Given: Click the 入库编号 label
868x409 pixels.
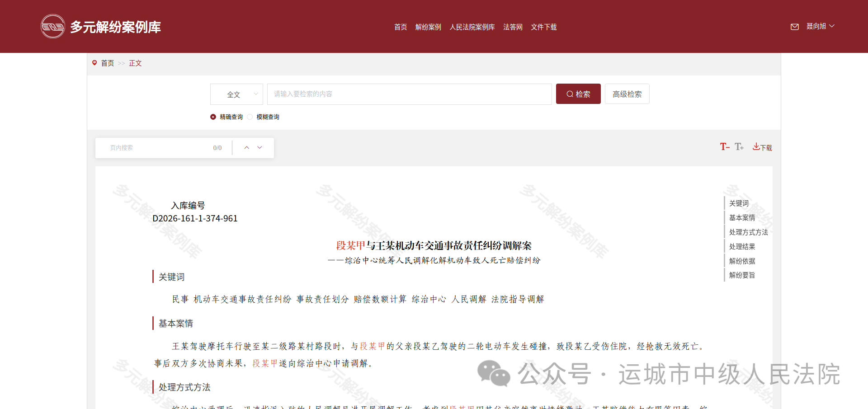Looking at the screenshot, I should 188,206.
